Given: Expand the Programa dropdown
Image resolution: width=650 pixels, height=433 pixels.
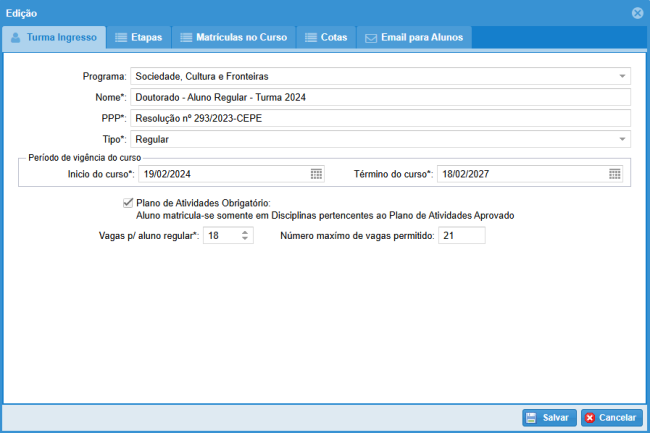Looking at the screenshot, I should 621,76.
